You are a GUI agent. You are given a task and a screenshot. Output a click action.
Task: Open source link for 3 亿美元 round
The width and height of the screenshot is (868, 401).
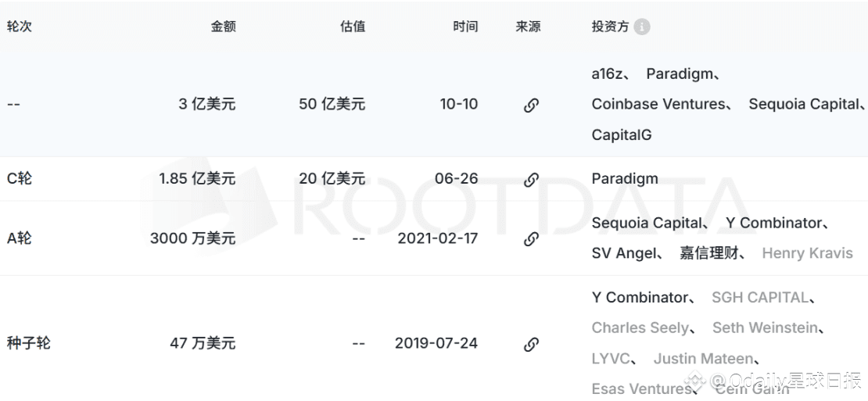pos(531,105)
